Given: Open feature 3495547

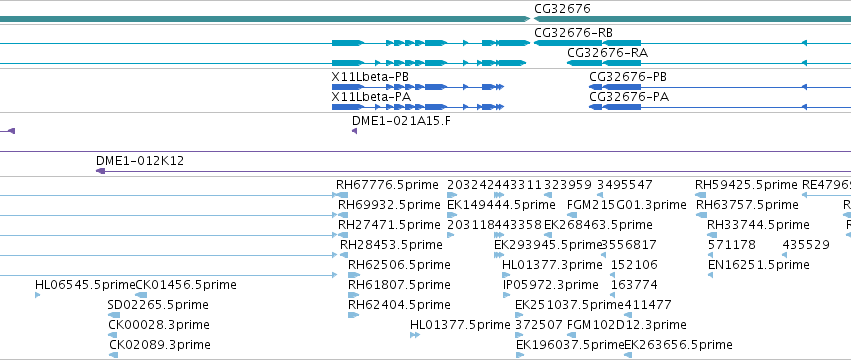Looking at the screenshot, I should pos(625,185).
